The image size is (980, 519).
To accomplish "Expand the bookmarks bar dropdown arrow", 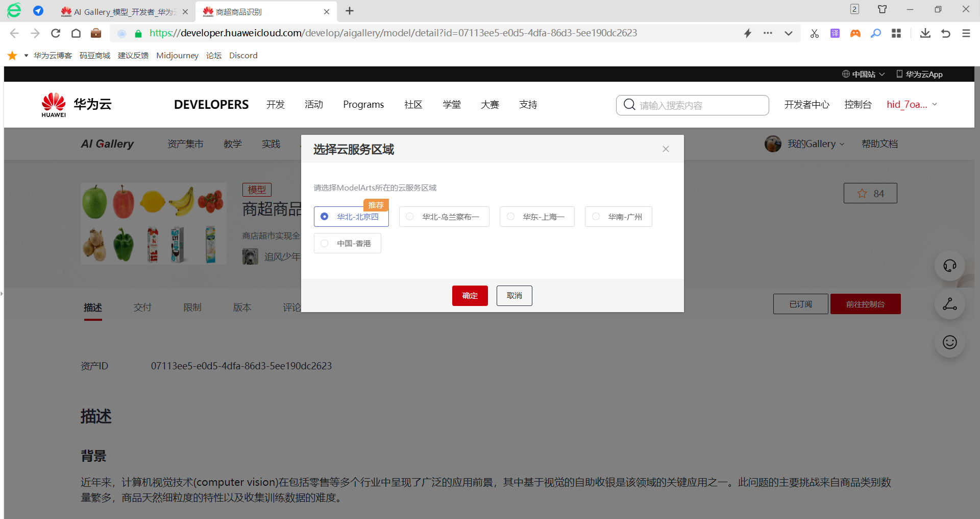I will click(26, 56).
